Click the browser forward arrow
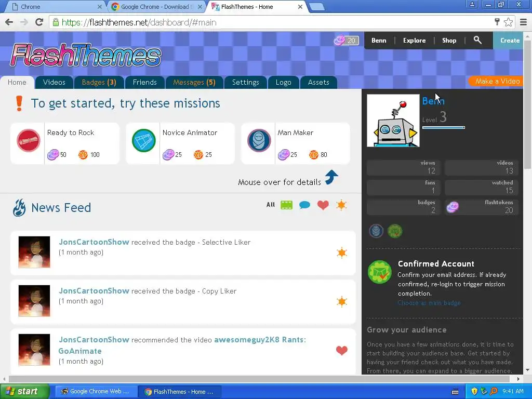This screenshot has width=532, height=399. point(24,22)
